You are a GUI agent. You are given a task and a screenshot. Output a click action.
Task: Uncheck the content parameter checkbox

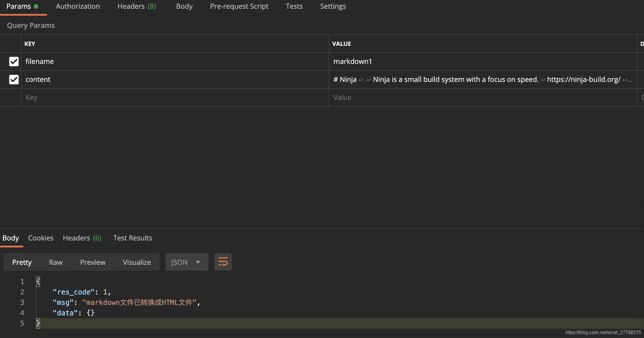tap(14, 80)
